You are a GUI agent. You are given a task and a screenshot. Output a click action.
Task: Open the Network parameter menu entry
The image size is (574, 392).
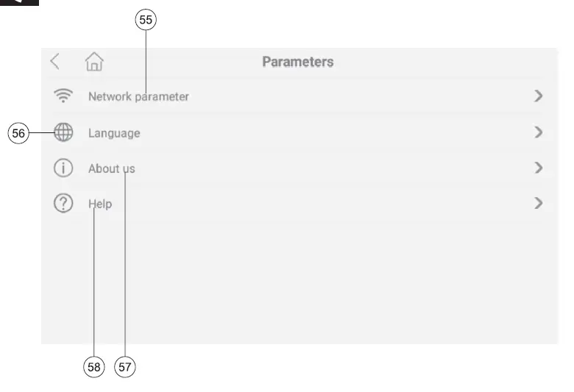click(138, 96)
